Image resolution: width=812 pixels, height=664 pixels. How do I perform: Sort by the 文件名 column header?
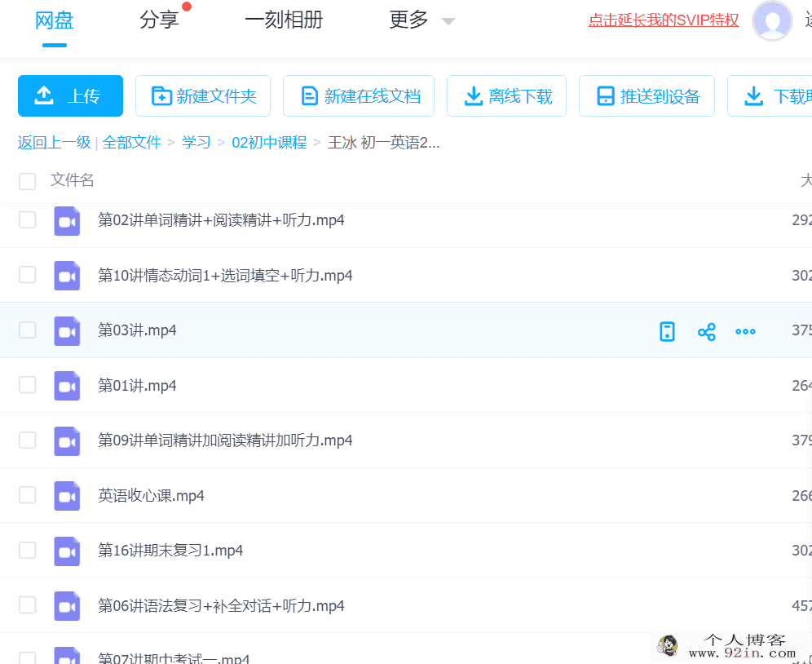click(x=72, y=180)
